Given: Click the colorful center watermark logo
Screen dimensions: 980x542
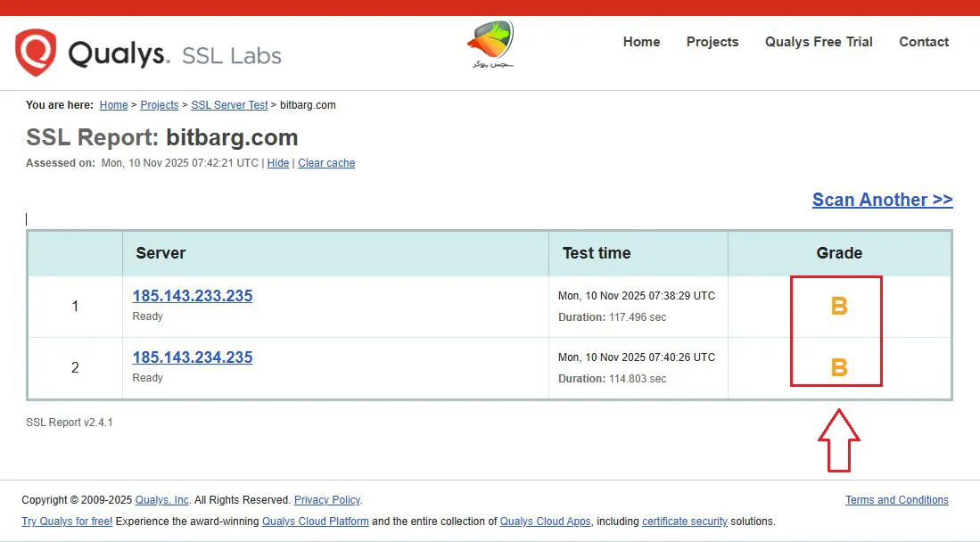Looking at the screenshot, I should (490, 44).
